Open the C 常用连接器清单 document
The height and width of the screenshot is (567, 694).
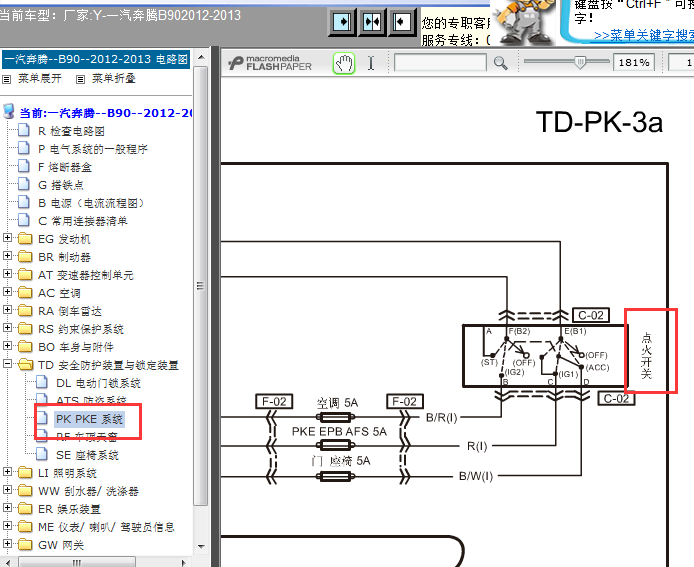(83, 221)
